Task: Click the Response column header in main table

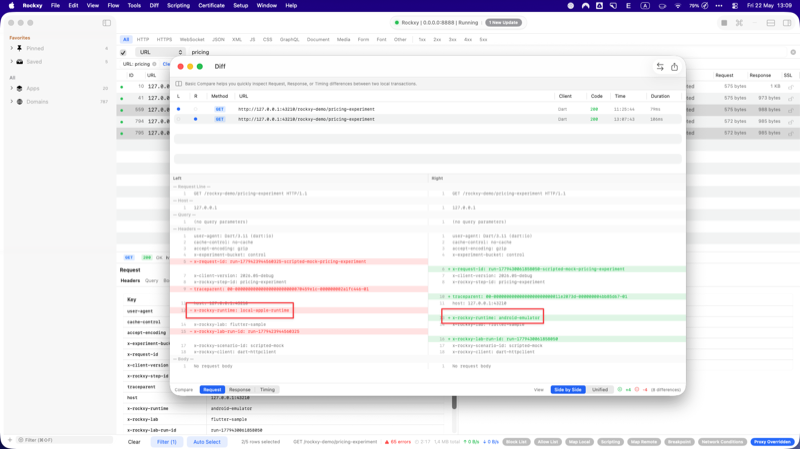Action: (760, 75)
